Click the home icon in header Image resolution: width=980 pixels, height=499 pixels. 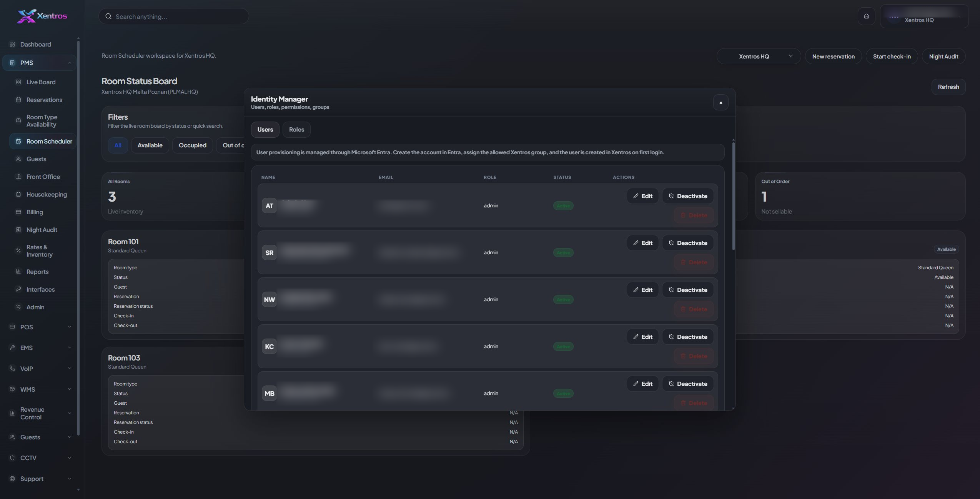coord(866,16)
